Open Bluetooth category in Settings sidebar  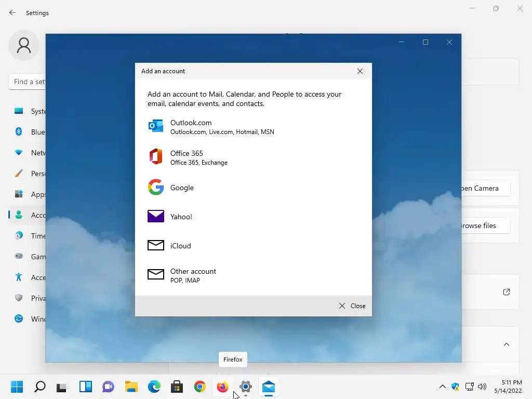tap(27, 132)
